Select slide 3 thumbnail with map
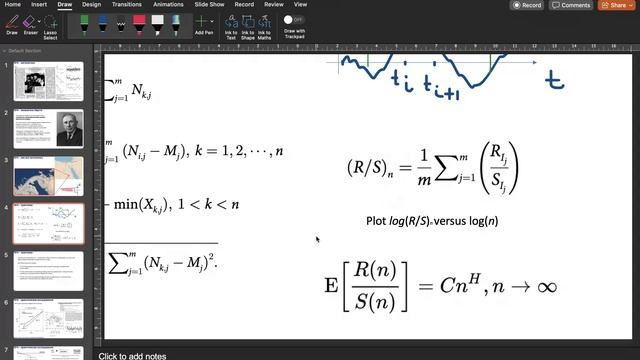640x360 pixels. pyautogui.click(x=48, y=176)
